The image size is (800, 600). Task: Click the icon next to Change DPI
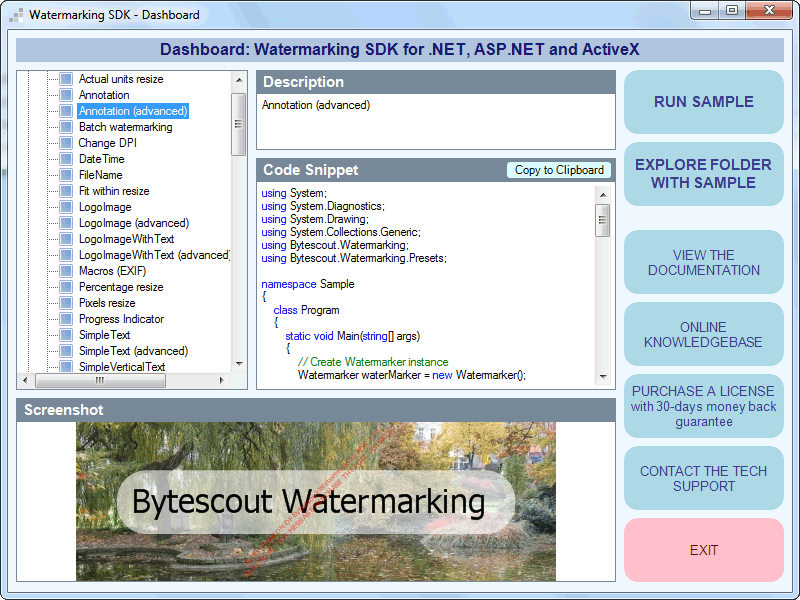[66, 143]
